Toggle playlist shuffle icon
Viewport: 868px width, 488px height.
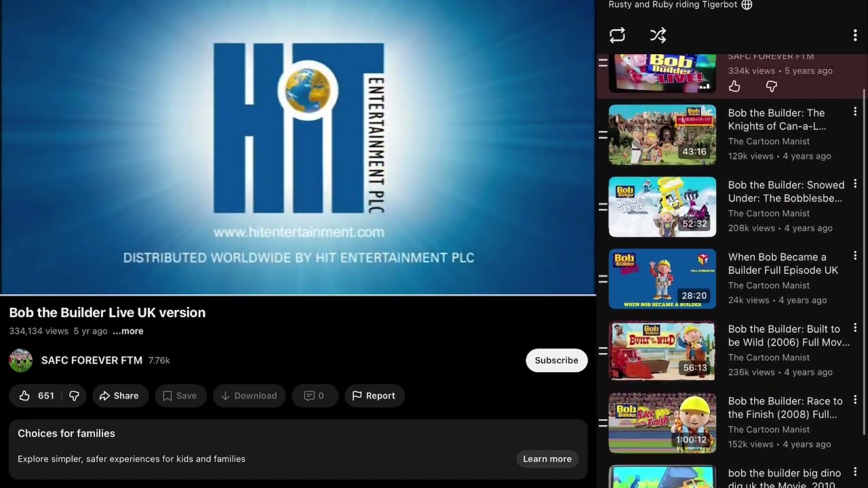point(658,35)
